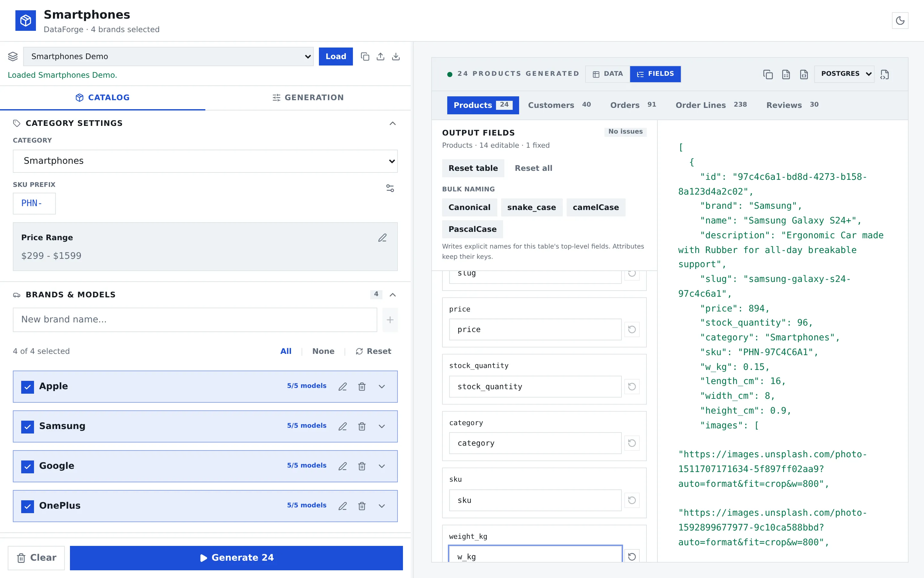Collapse the Category Settings section
The width and height of the screenshot is (924, 578).
click(392, 123)
